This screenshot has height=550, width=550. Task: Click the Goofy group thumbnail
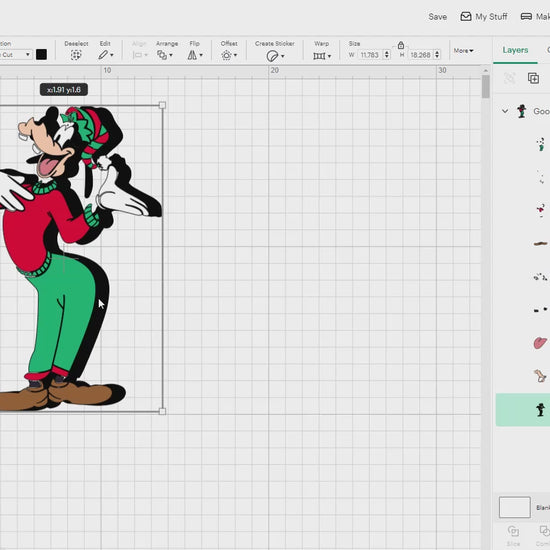[522, 111]
